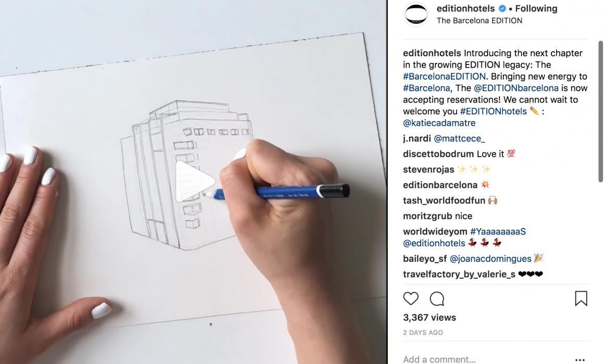Open the #BarcelonaEDITION hashtag
Viewport: 604px width, 364px height.
tap(444, 76)
